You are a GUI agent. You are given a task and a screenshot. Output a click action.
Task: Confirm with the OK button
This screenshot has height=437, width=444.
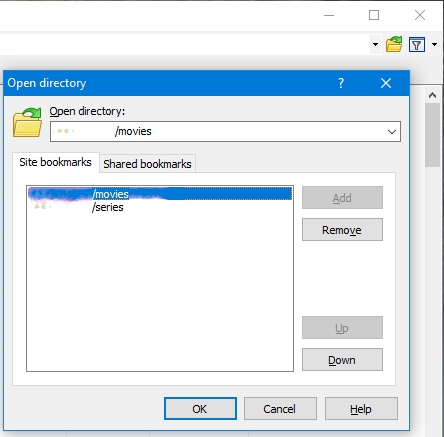(200, 409)
